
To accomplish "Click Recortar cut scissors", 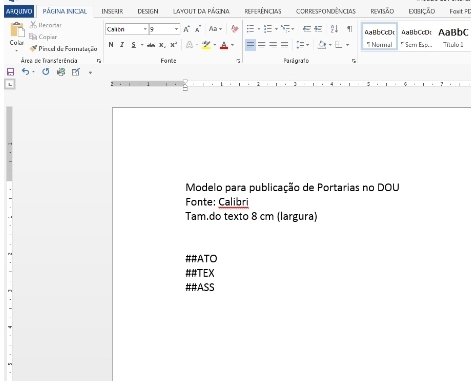I will click(x=46, y=25).
